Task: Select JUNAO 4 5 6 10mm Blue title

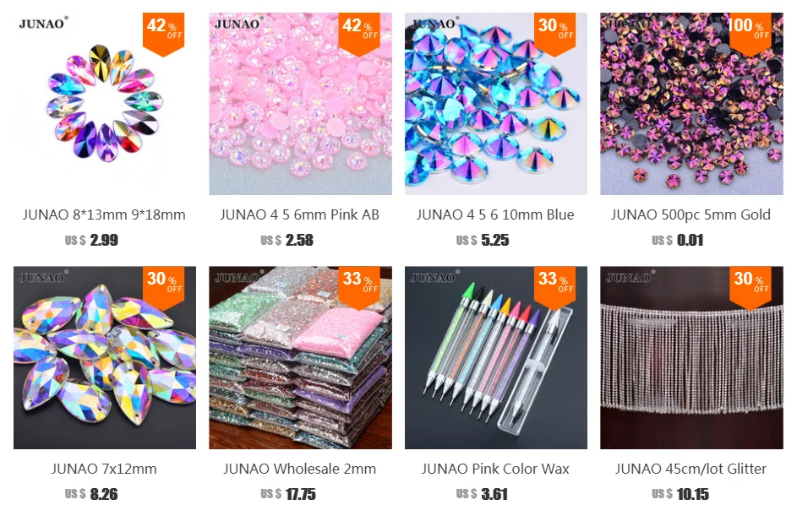Action: click(x=495, y=214)
